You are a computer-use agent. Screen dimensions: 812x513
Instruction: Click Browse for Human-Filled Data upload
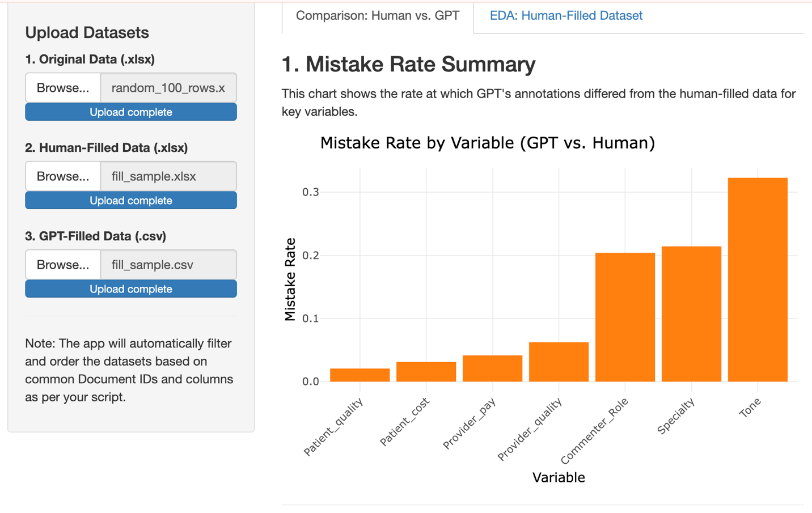(x=63, y=176)
